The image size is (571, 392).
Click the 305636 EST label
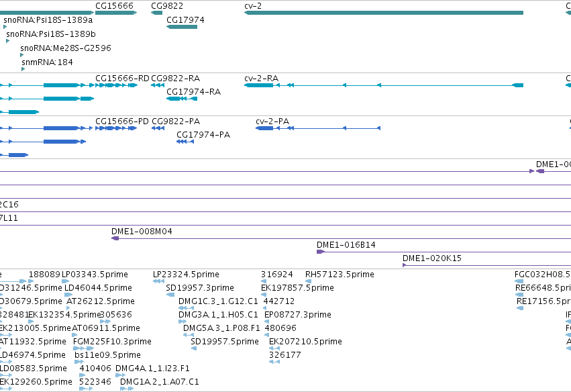point(116,315)
